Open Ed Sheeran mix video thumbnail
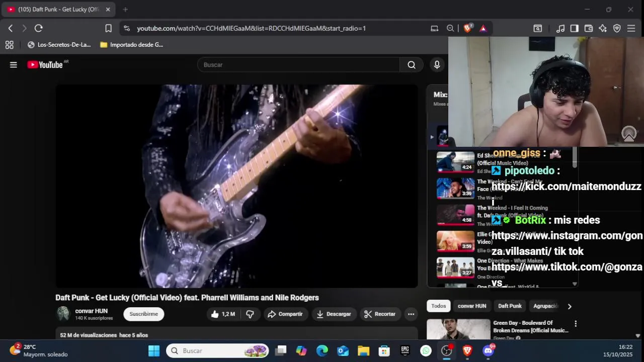This screenshot has height=362, width=644. [x=455, y=162]
